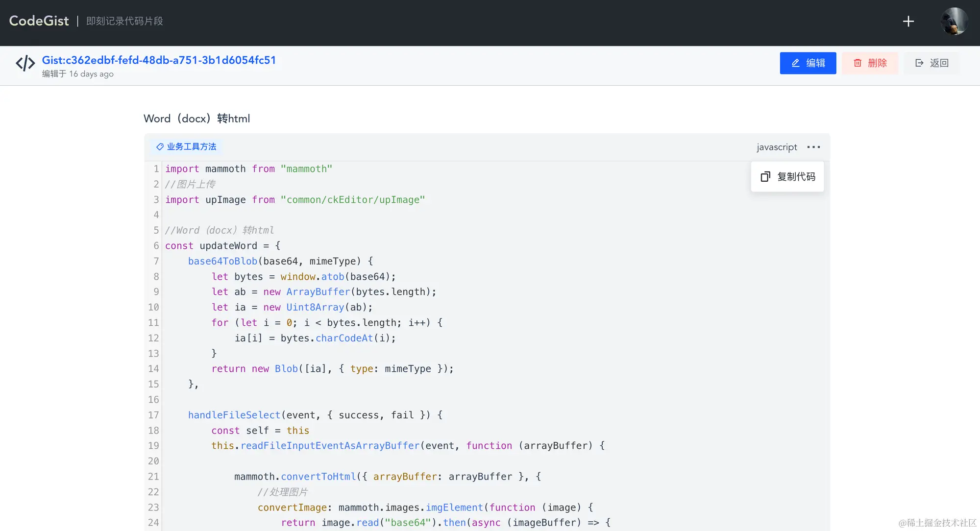Click the Word(docx)转html description title
980x531 pixels.
(x=197, y=119)
